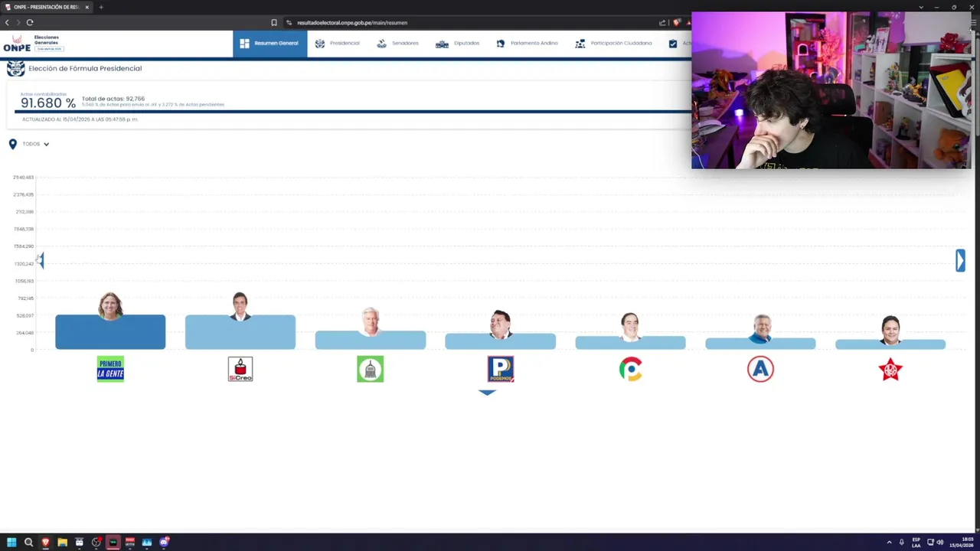Click the letter A party candidate photo
The image size is (980, 551).
pyautogui.click(x=761, y=328)
